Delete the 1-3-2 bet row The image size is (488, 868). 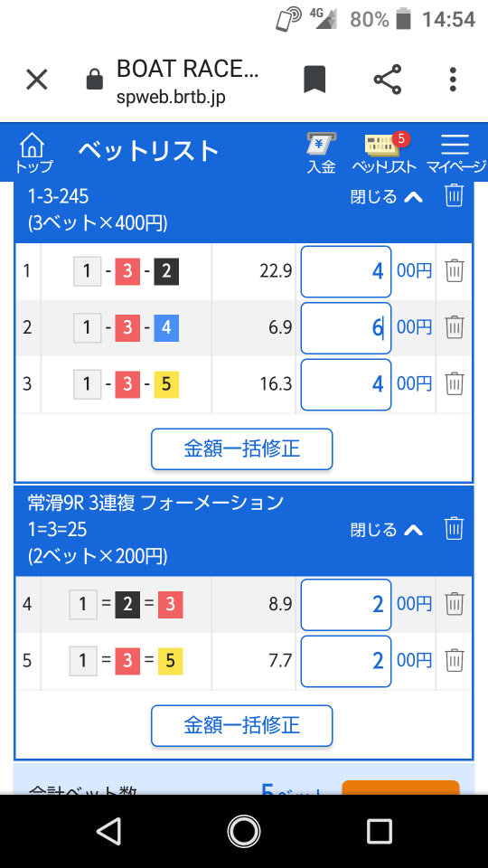455,271
